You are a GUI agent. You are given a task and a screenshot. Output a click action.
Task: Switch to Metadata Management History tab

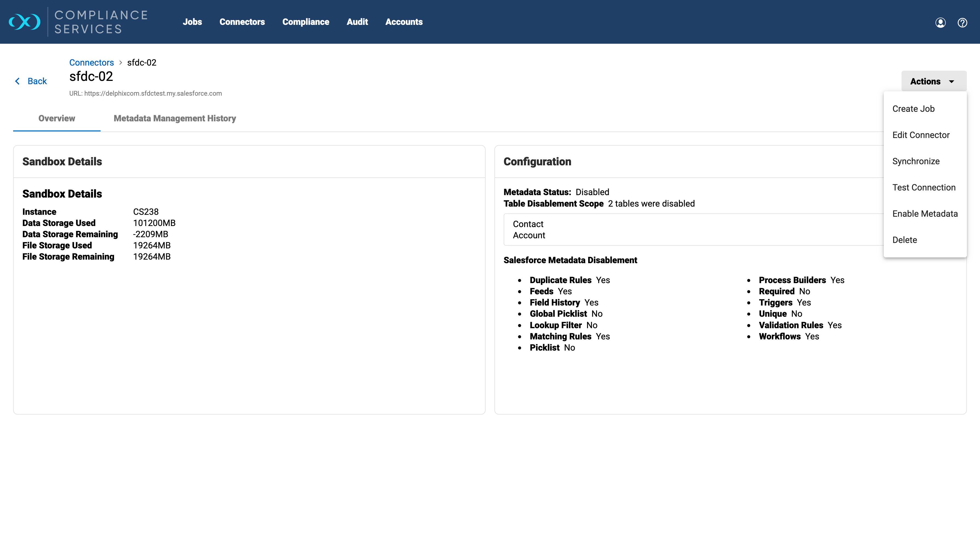pos(175,118)
